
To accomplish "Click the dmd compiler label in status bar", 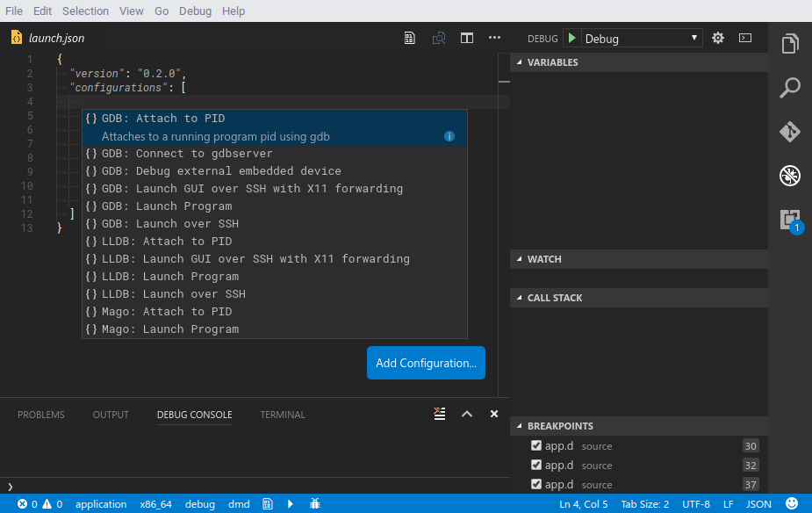I will click(239, 503).
